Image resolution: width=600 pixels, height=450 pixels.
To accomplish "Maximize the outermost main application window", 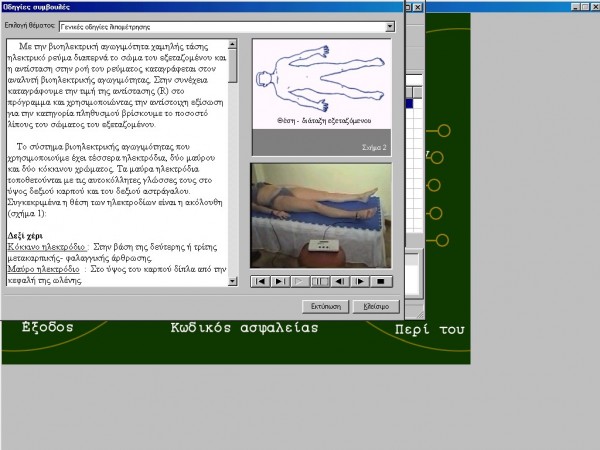I will [585, 7].
